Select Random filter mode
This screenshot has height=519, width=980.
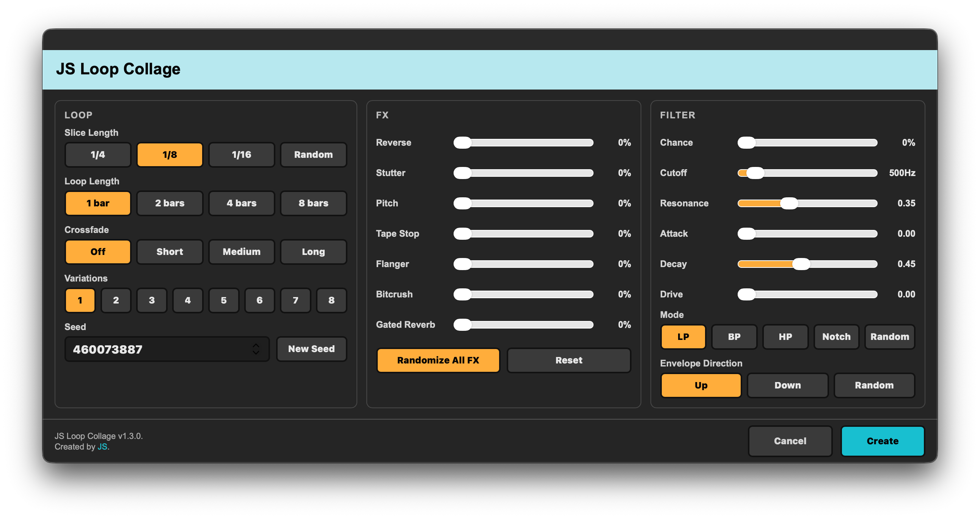889,337
